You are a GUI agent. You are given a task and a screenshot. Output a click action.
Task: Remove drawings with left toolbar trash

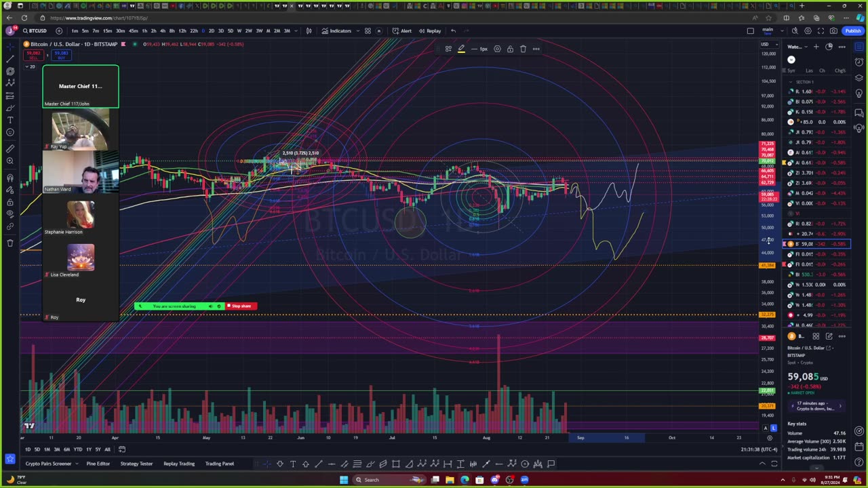10,243
